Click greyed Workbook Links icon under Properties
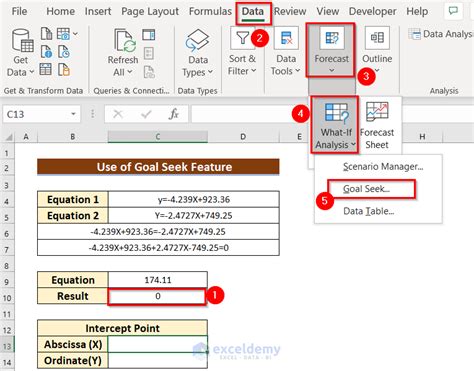474x371 pixels. pos(149,71)
